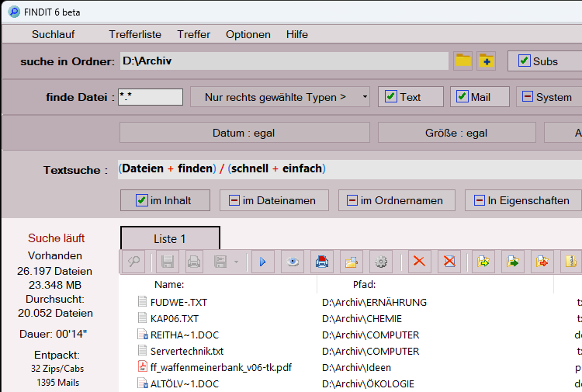The width and height of the screenshot is (582, 392).
Task: Click the eye preview icon in toolbar
Action: click(x=292, y=262)
